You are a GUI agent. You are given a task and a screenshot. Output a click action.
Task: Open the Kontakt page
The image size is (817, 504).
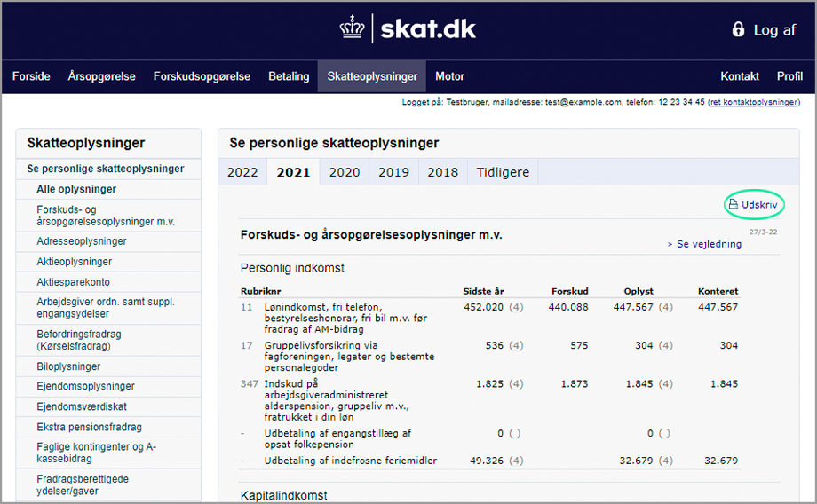740,76
